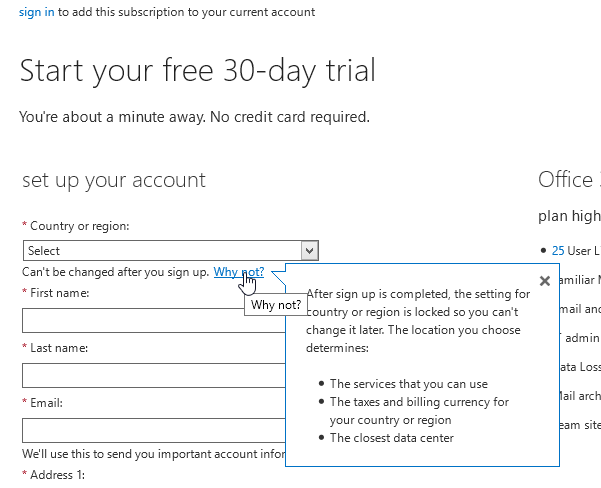The height and width of the screenshot is (488, 601).
Task: Click the "Email" field label
Action: tap(47, 403)
